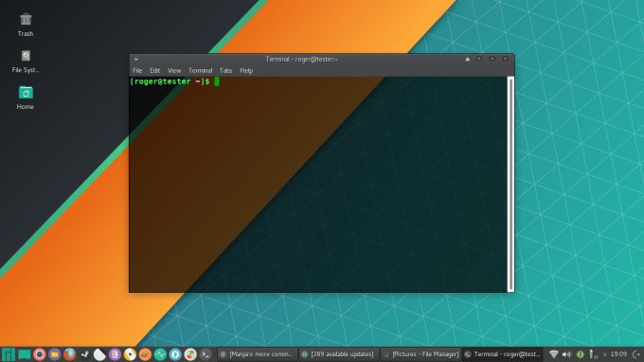Image resolution: width=644 pixels, height=362 pixels.
Task: Open the red-green toggle settings launcher
Action: 190,354
